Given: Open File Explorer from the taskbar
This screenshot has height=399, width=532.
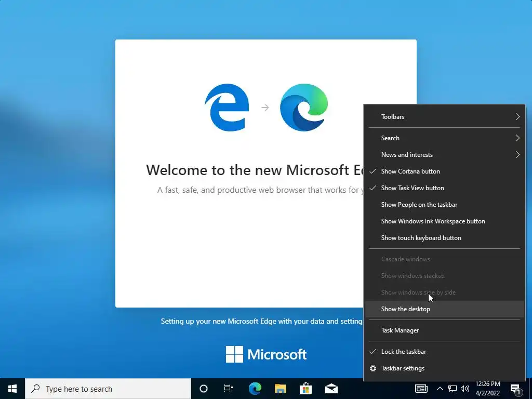Looking at the screenshot, I should (280, 389).
